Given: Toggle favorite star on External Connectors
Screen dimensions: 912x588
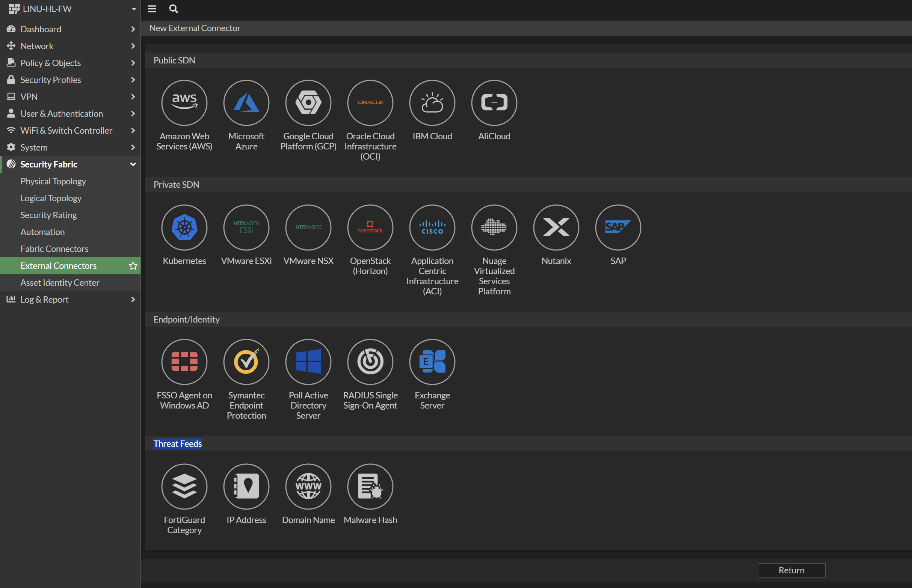Looking at the screenshot, I should click(133, 266).
